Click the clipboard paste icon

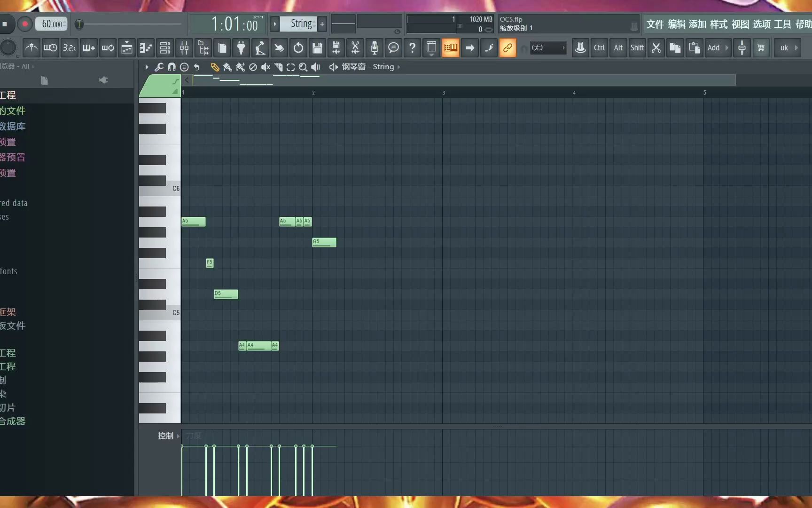695,48
